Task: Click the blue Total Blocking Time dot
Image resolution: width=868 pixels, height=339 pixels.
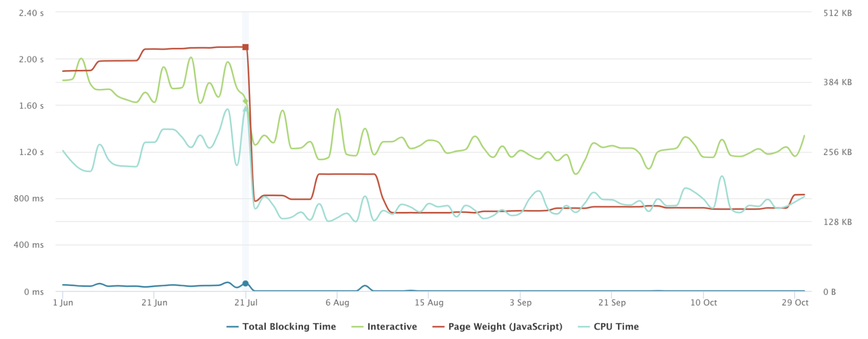Action: (x=245, y=283)
